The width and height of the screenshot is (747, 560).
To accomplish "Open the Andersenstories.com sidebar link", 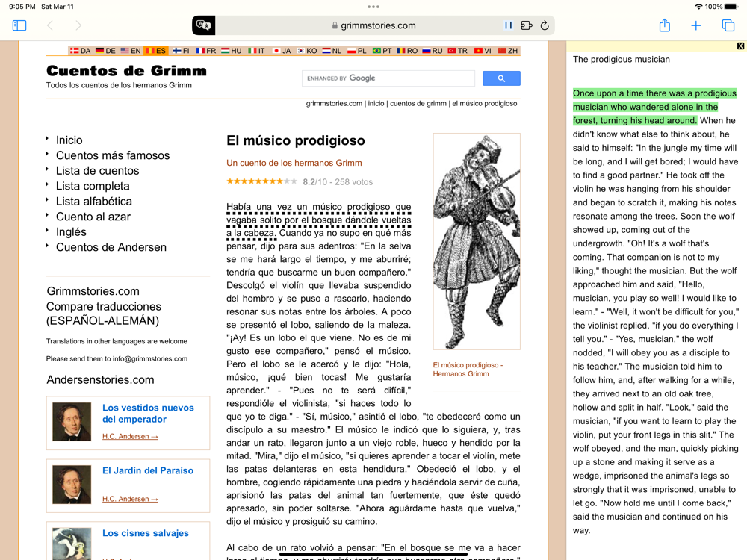I will tap(101, 379).
